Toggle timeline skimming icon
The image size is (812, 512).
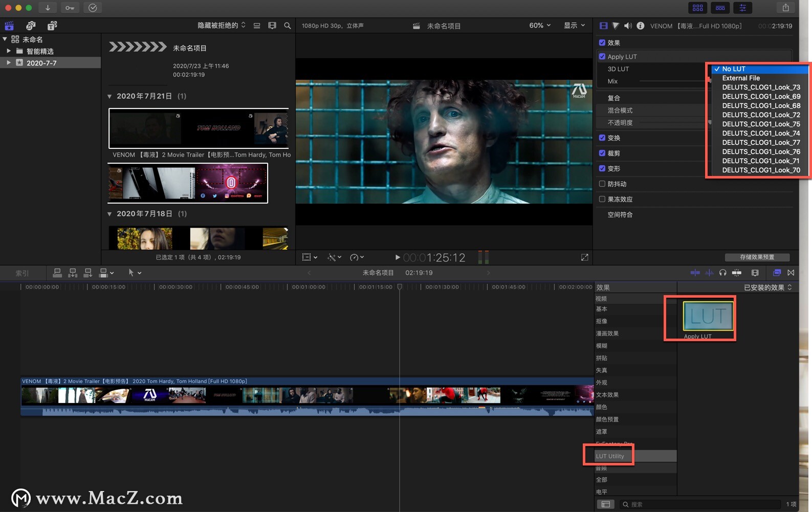695,273
